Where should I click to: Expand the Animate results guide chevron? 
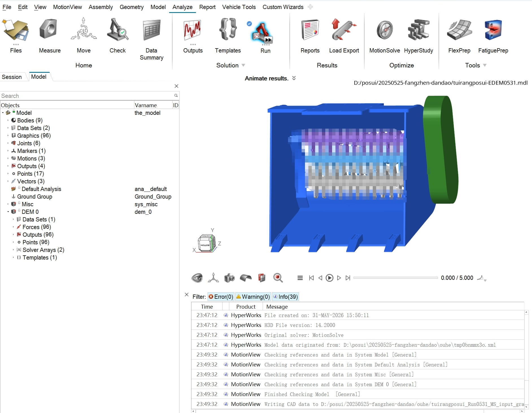294,78
